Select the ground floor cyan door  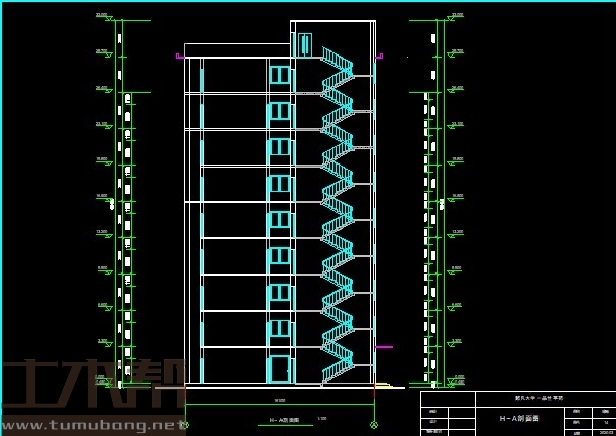[279, 368]
